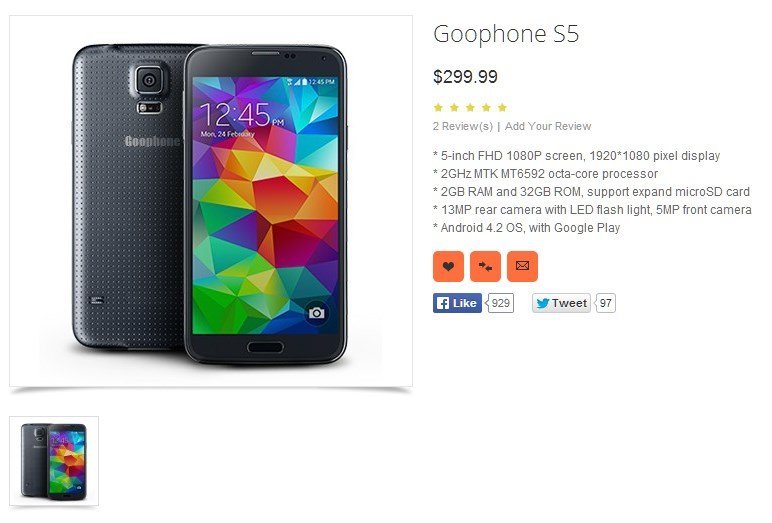This screenshot has height=523, width=772.
Task: Select the third rating star
Action: 470,107
